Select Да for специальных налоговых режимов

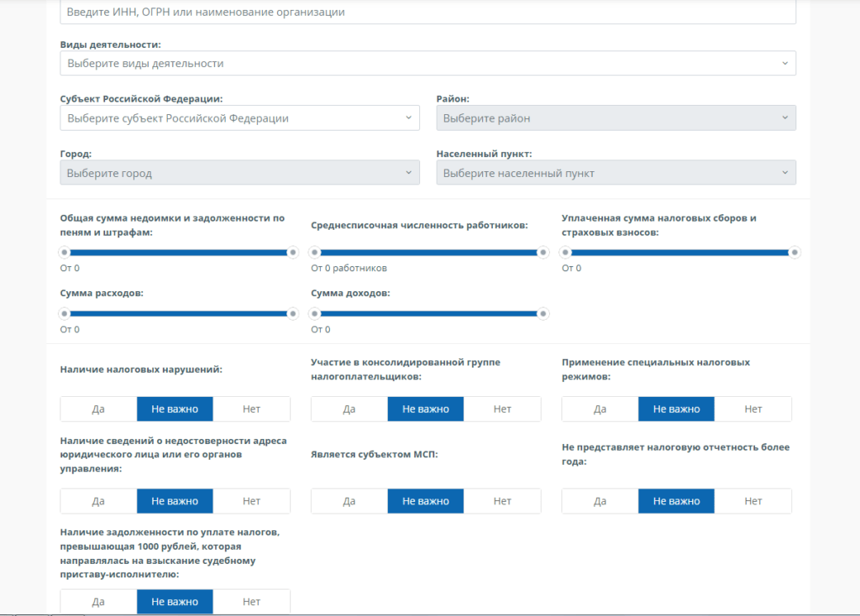600,410
